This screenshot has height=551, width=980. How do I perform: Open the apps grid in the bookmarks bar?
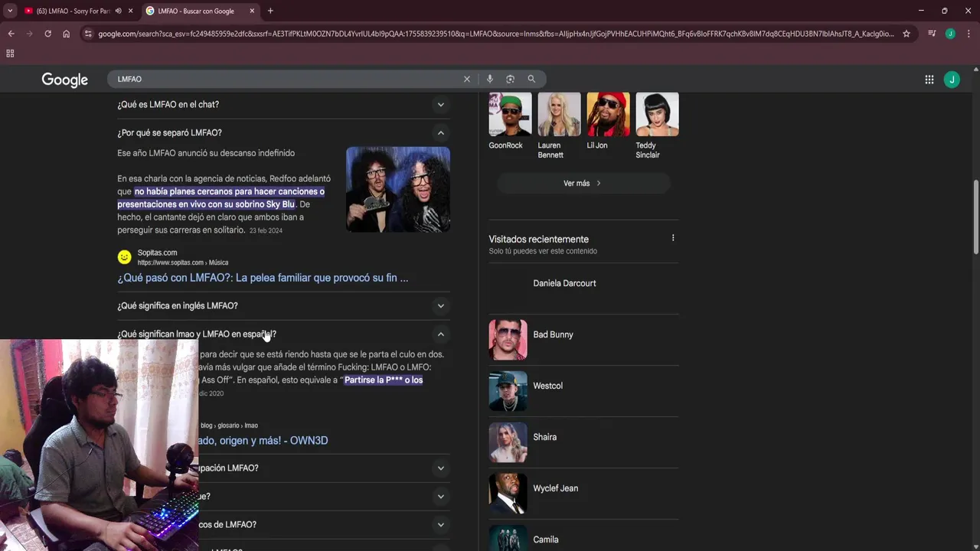click(x=10, y=54)
